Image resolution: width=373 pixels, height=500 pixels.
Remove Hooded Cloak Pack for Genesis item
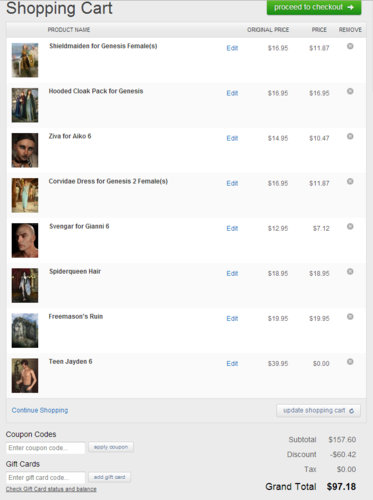[350, 91]
